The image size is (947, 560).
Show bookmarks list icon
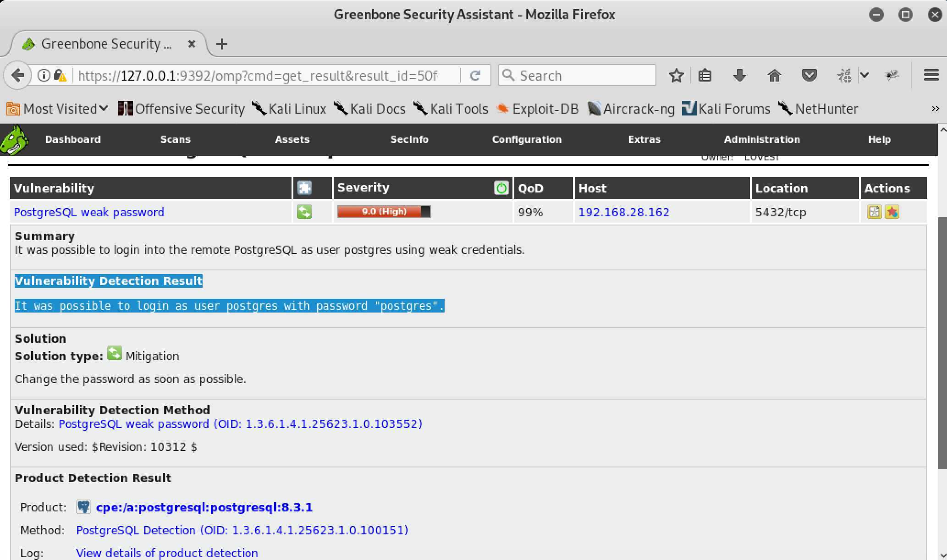[705, 75]
